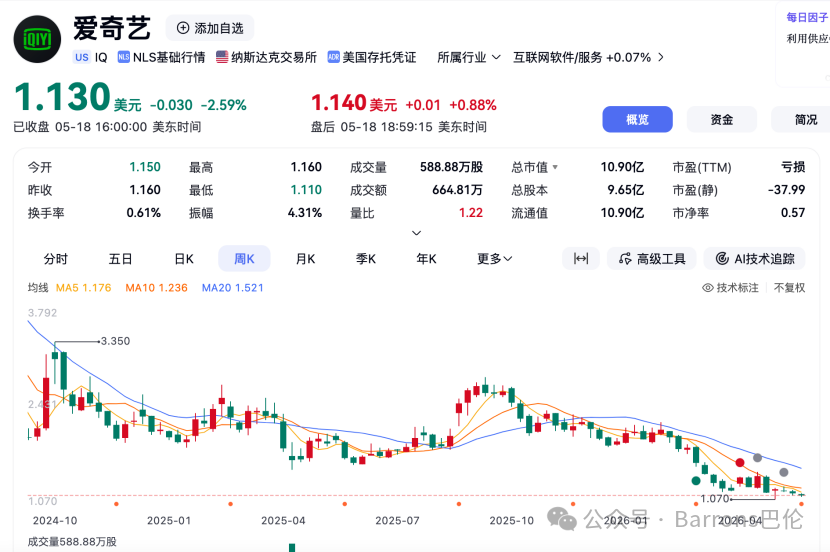
Task: Click the MA5 1.176 indicator label
Action: tap(84, 288)
